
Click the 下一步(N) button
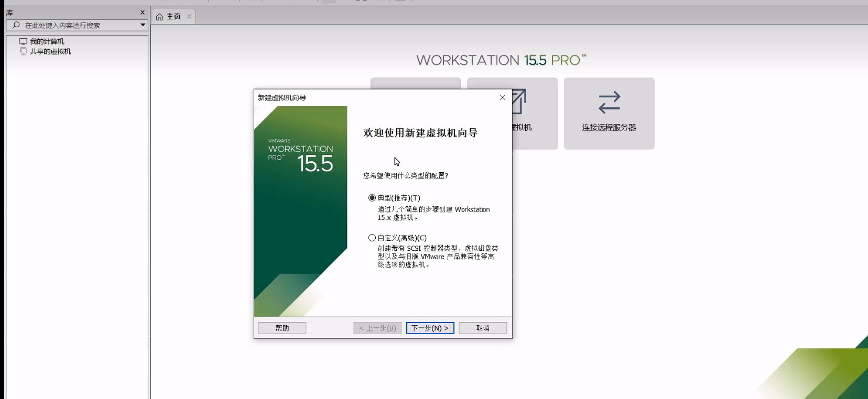[x=430, y=328]
